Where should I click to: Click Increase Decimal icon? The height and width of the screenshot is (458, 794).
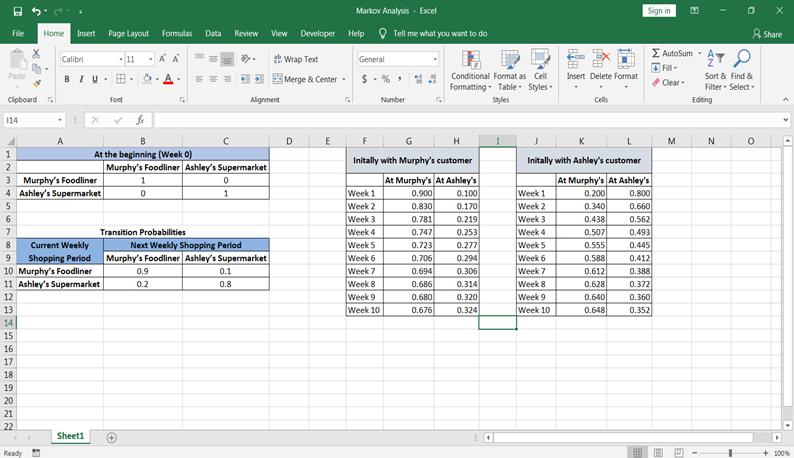418,79
